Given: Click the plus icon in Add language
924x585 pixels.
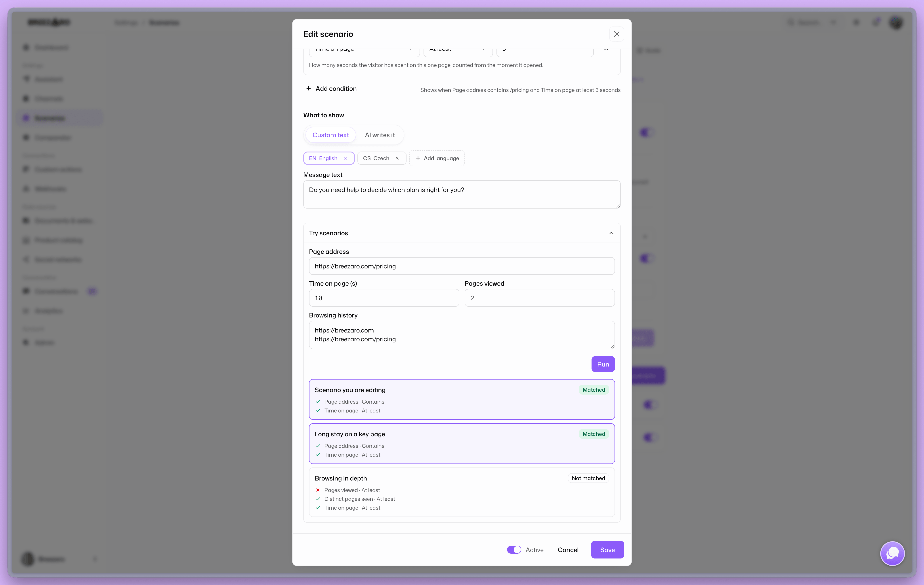Looking at the screenshot, I should pyautogui.click(x=418, y=158).
